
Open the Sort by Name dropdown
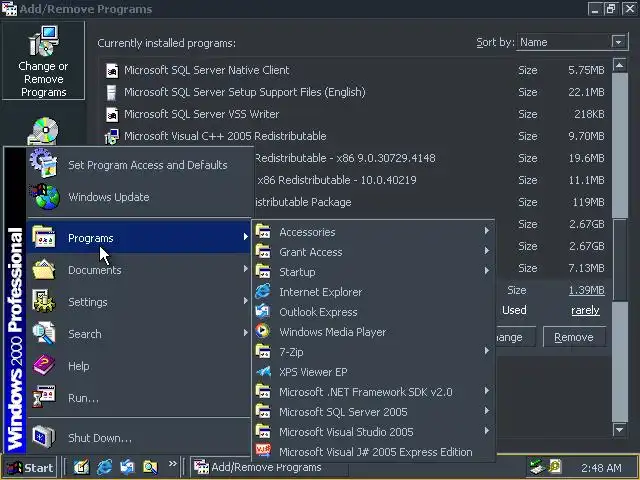pyautogui.click(x=619, y=42)
